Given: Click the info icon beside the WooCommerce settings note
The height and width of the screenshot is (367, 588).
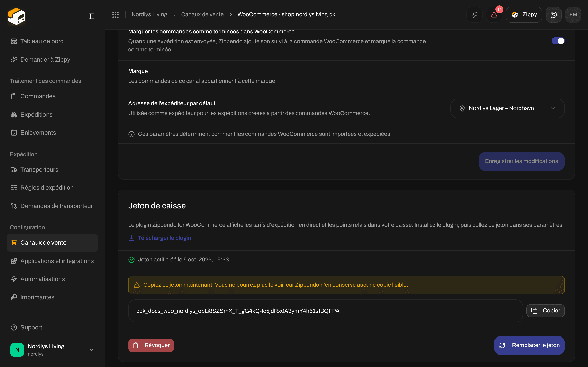Looking at the screenshot, I should tap(131, 134).
